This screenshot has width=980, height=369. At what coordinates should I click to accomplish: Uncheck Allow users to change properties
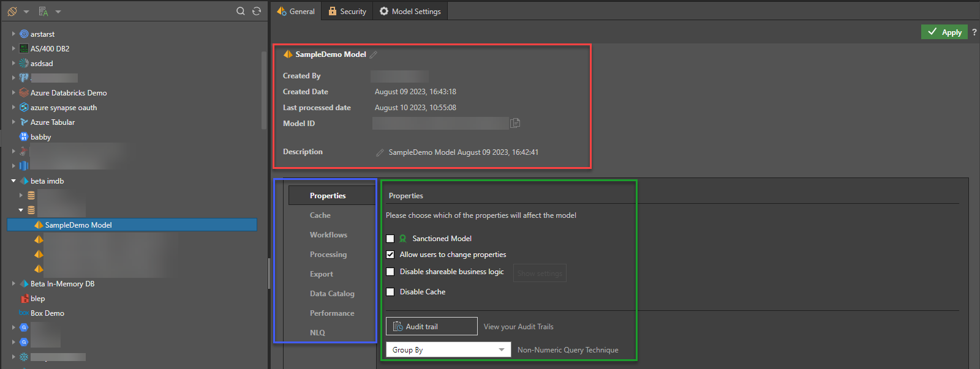(x=390, y=255)
